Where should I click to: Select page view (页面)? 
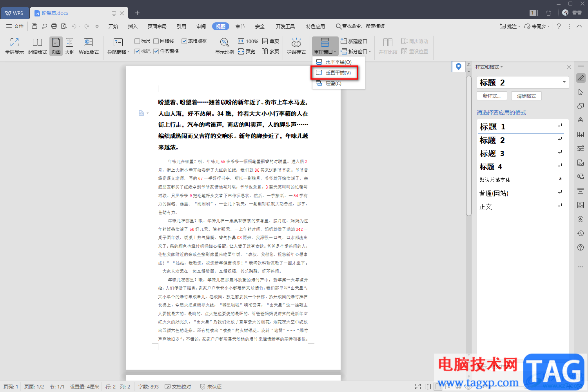pos(56,46)
